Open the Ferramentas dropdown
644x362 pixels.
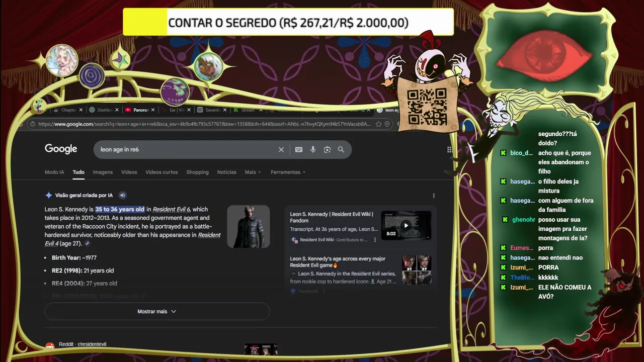click(288, 172)
